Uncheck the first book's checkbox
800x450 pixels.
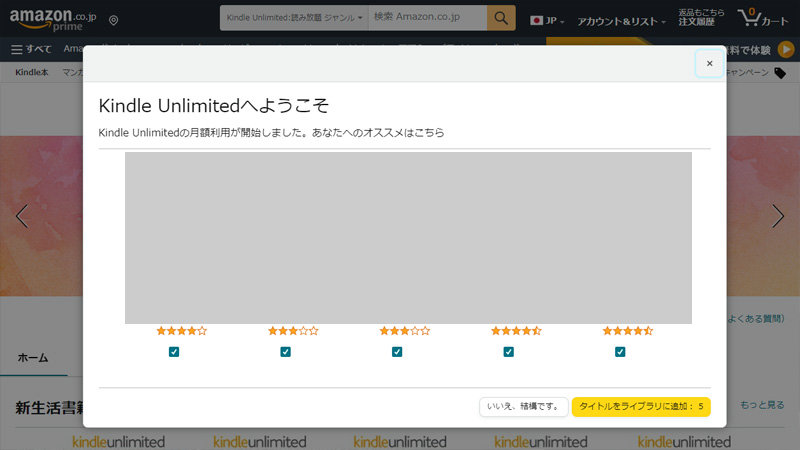tap(174, 352)
